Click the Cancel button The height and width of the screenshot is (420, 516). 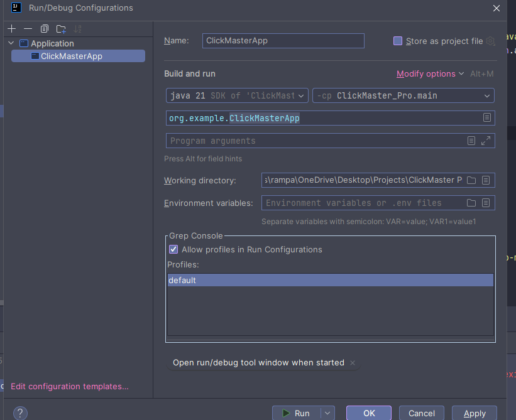click(422, 413)
